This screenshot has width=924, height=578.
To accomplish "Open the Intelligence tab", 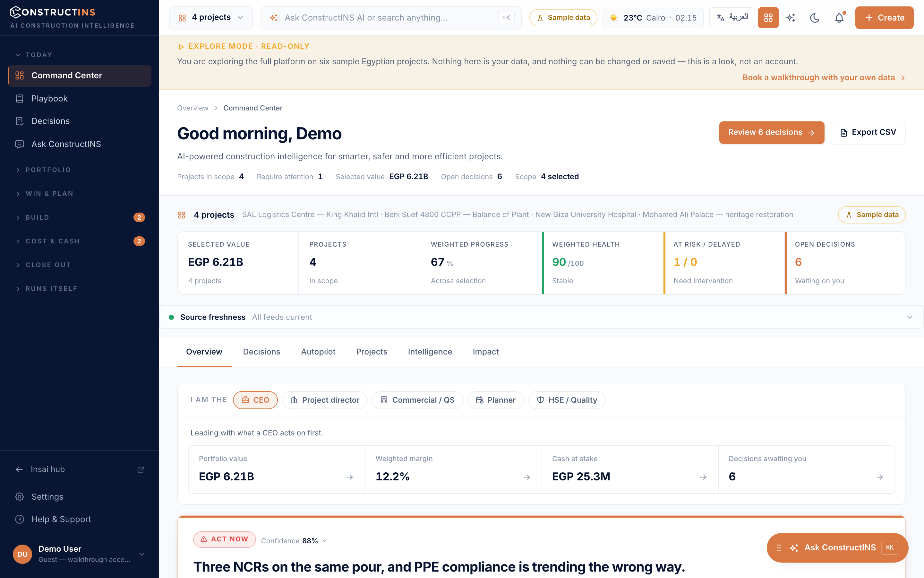I will 430,352.
